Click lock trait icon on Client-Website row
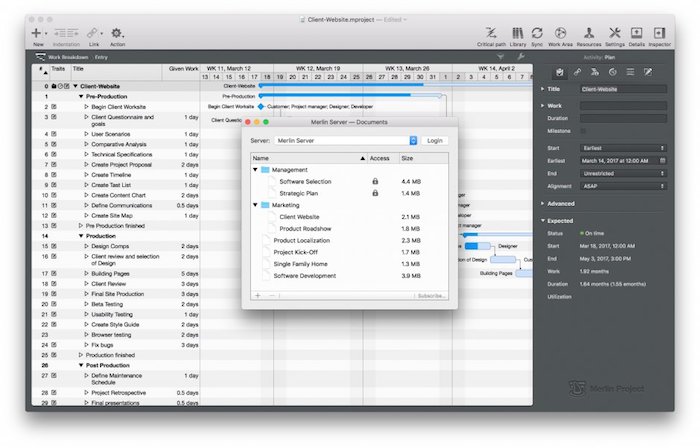The height and width of the screenshot is (448, 700). (x=54, y=86)
